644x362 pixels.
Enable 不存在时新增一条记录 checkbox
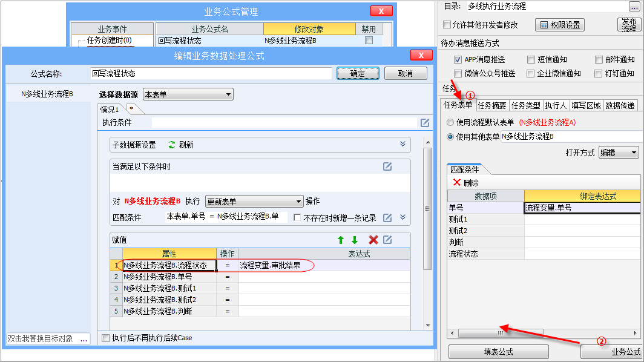tap(297, 218)
